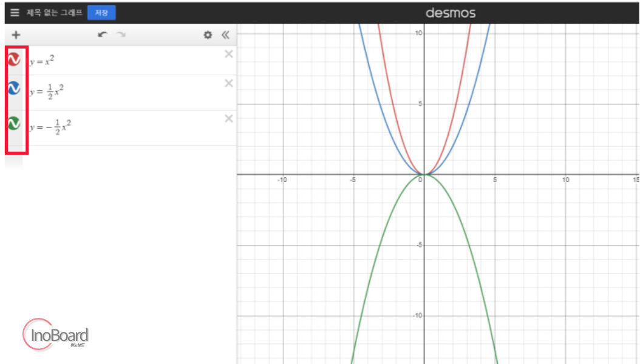Image resolution: width=640 pixels, height=364 pixels.
Task: Undo the last action
Action: click(103, 35)
